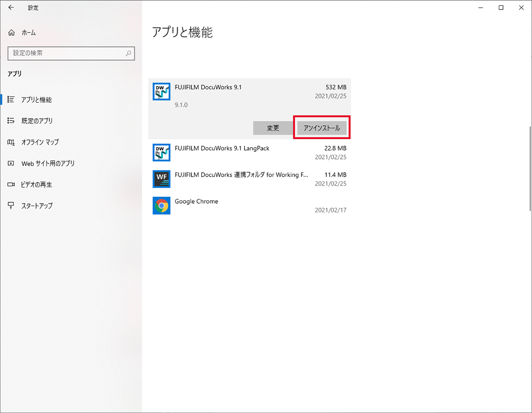532x413 pixels.
Task: Focus the 設定の検索 search field
Action: point(71,53)
